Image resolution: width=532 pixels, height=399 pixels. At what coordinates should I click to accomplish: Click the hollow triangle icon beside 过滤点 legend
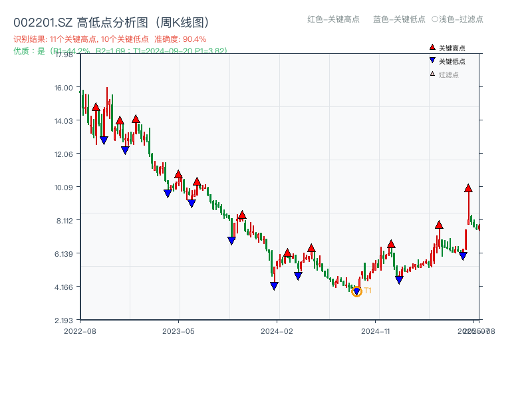click(x=432, y=74)
